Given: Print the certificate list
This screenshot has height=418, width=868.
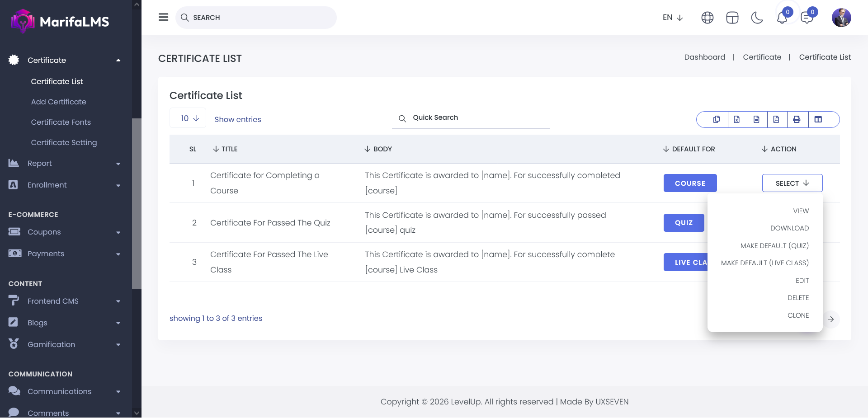Looking at the screenshot, I should tap(797, 119).
